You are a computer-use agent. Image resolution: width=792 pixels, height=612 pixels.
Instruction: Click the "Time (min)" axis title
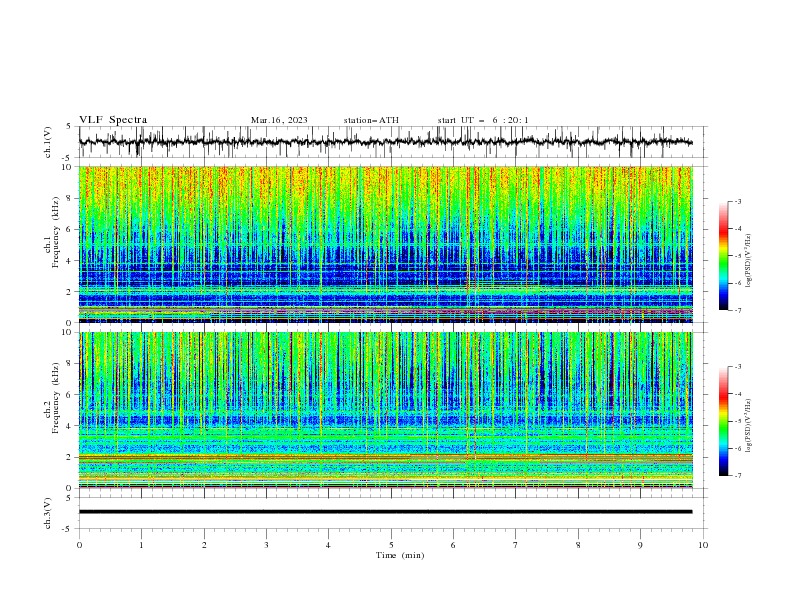pos(400,555)
